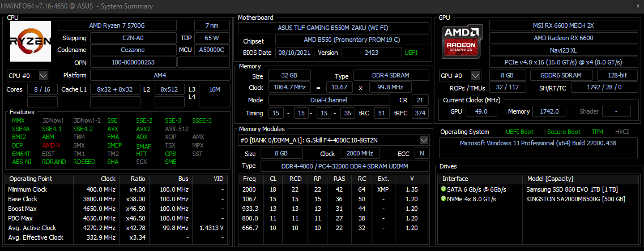Screen dimensions: 644x251
Task: Click the 1064.7 MHz memory clock field
Action: pos(289,88)
